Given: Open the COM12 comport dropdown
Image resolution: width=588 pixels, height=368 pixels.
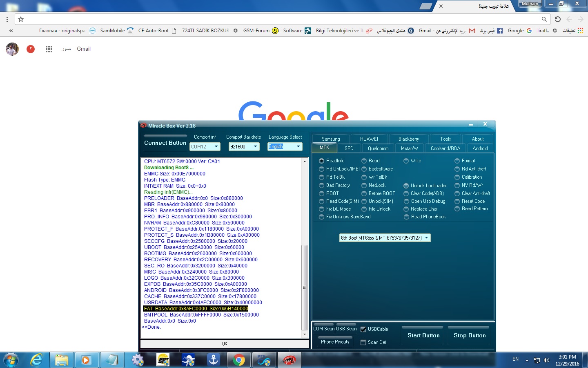Looking at the screenshot, I should click(205, 147).
